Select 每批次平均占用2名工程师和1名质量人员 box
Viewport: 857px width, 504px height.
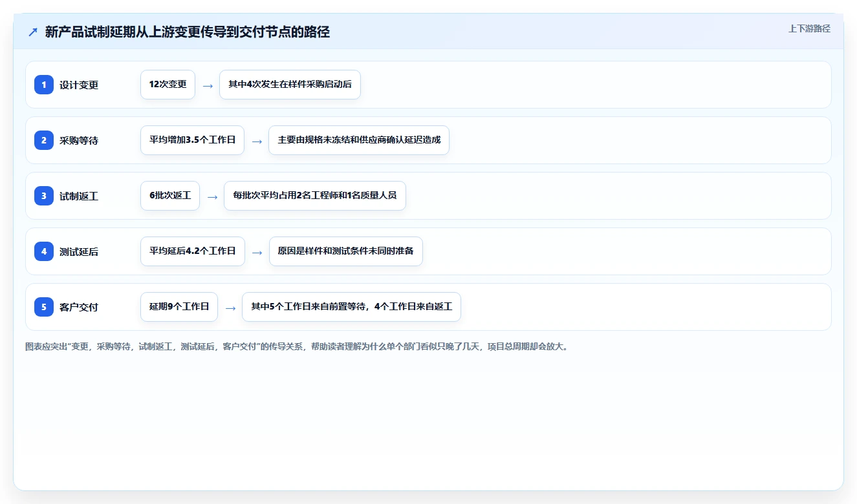(315, 196)
